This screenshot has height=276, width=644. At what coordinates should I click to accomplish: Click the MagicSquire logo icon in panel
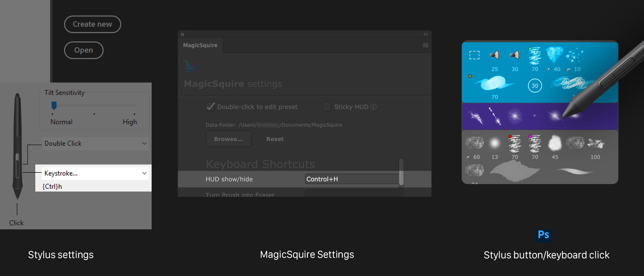pos(190,66)
